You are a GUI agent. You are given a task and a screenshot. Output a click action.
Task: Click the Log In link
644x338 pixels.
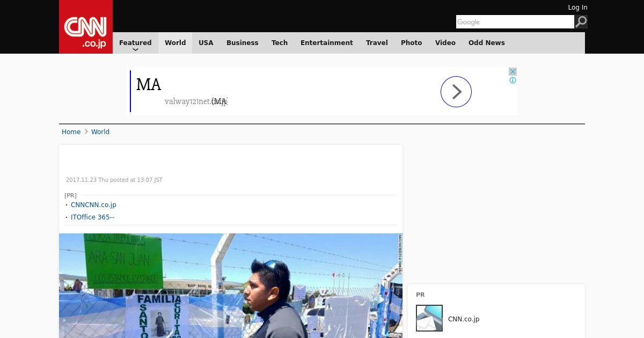tap(577, 8)
